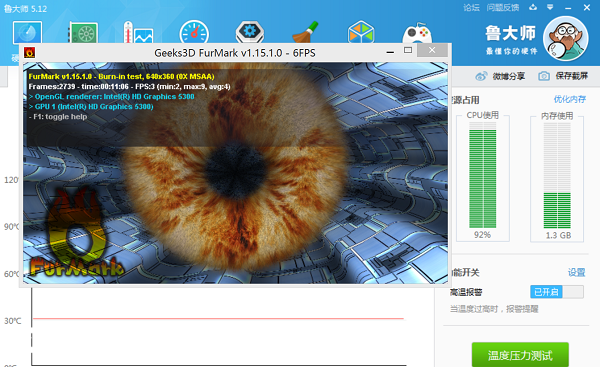The height and width of the screenshot is (367, 600).
Task: Open the 问题反馈 feedback link
Action: 503,7
